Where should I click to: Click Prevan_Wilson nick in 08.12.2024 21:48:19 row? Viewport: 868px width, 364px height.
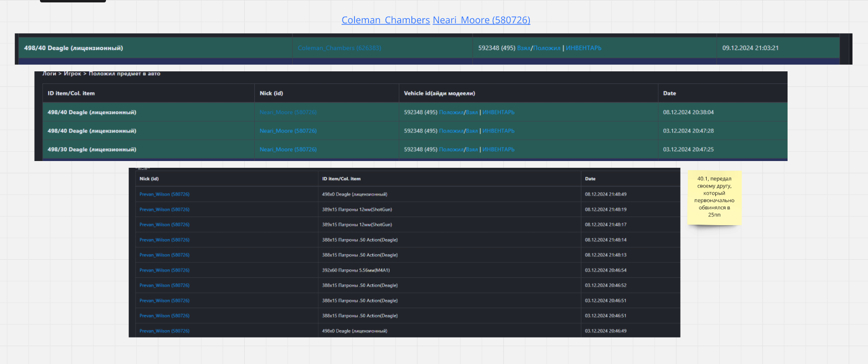pos(164,210)
